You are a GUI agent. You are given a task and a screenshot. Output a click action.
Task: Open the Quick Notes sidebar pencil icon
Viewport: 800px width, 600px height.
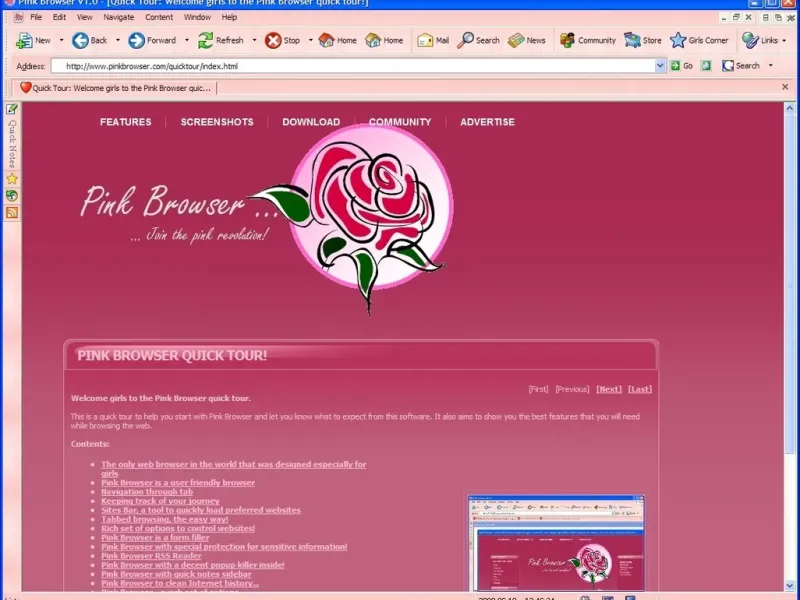pyautogui.click(x=12, y=109)
